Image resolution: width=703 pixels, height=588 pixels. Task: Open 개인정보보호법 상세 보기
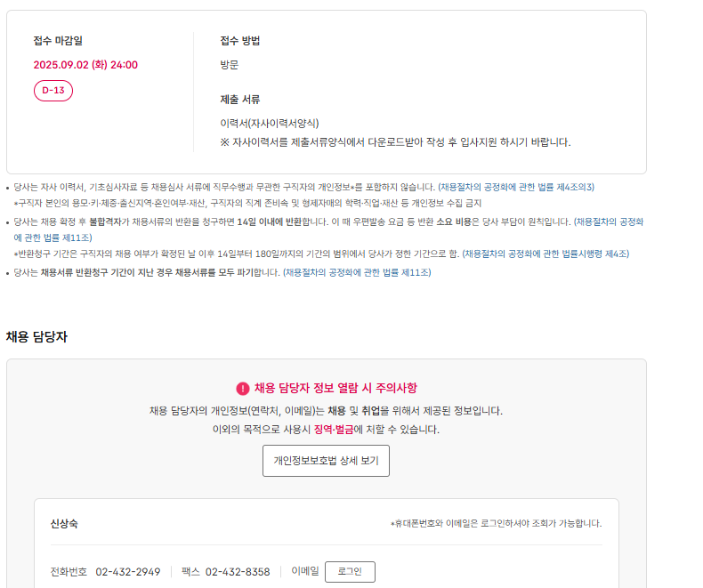click(326, 461)
